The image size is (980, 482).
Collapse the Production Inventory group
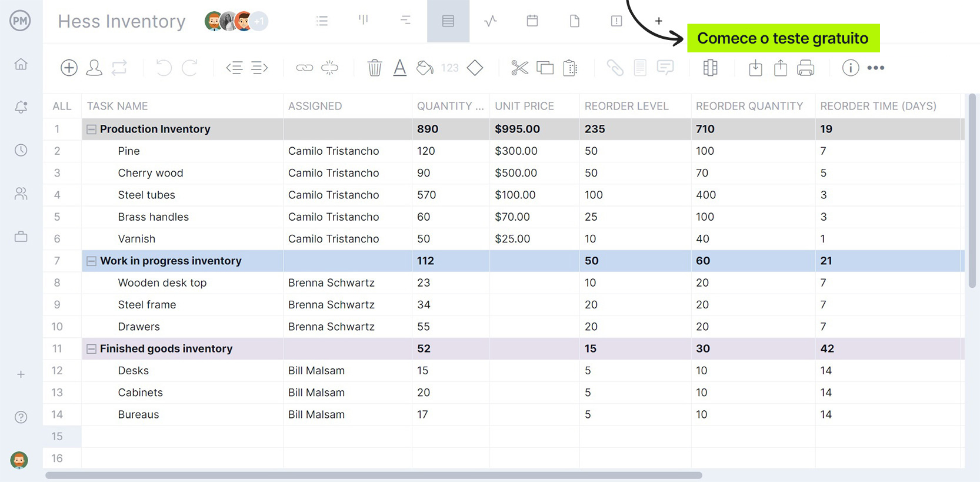(91, 129)
